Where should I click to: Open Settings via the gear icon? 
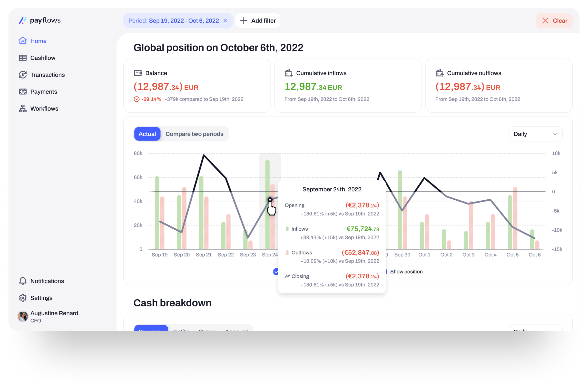pyautogui.click(x=23, y=298)
